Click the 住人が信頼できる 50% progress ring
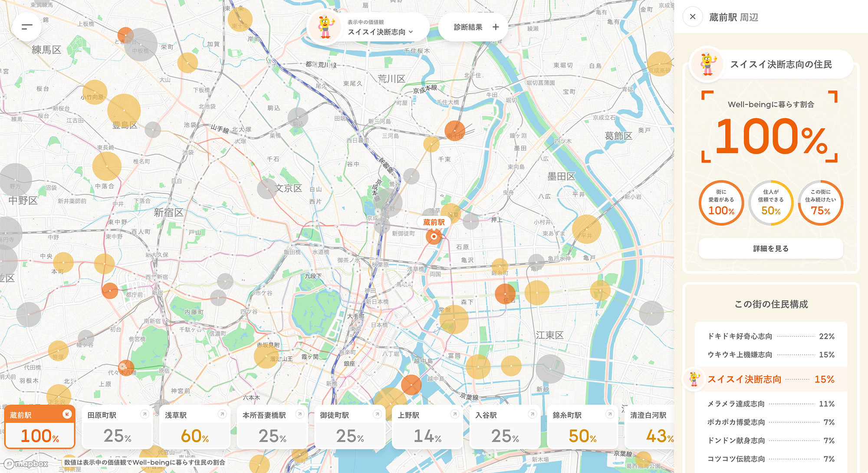This screenshot has height=473, width=868. pyautogui.click(x=771, y=203)
